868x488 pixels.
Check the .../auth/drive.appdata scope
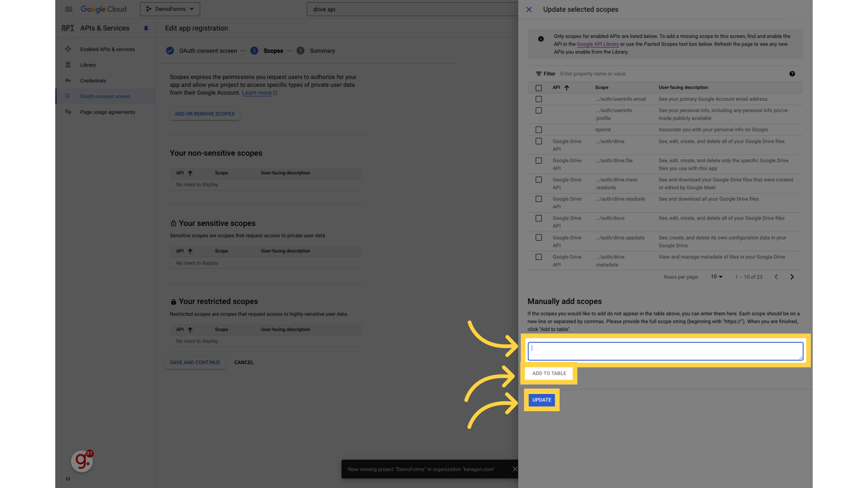(x=538, y=238)
